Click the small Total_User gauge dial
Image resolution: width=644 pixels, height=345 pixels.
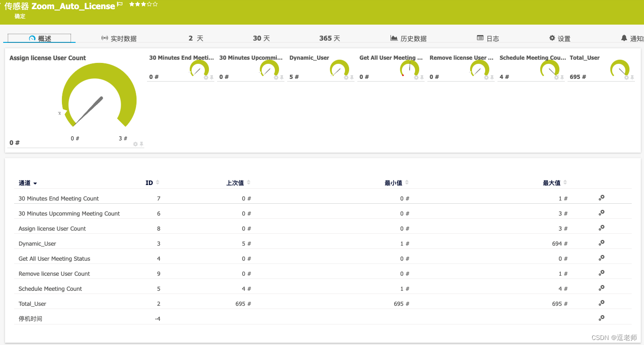tap(620, 68)
